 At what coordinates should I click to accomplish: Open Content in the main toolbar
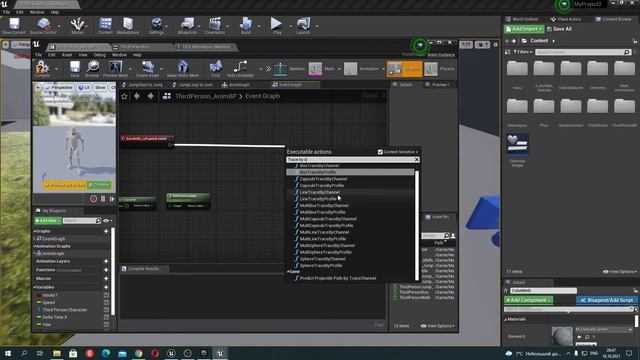[105, 26]
